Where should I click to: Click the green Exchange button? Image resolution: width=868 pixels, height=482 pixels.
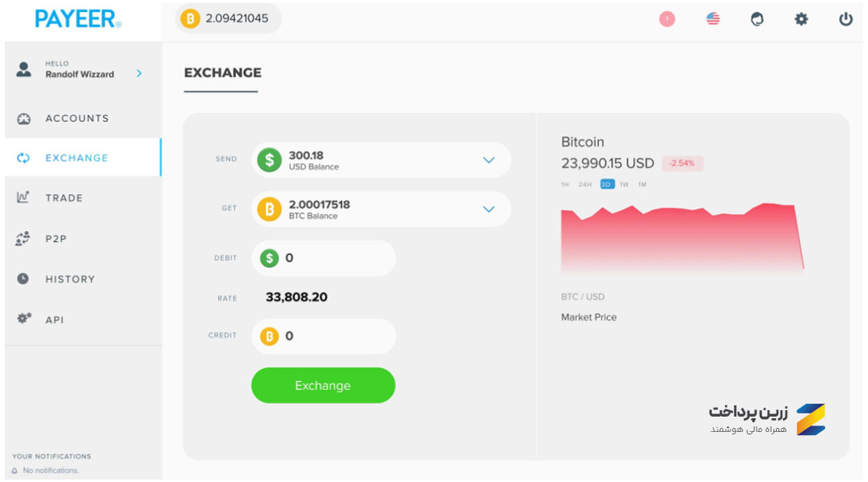322,385
